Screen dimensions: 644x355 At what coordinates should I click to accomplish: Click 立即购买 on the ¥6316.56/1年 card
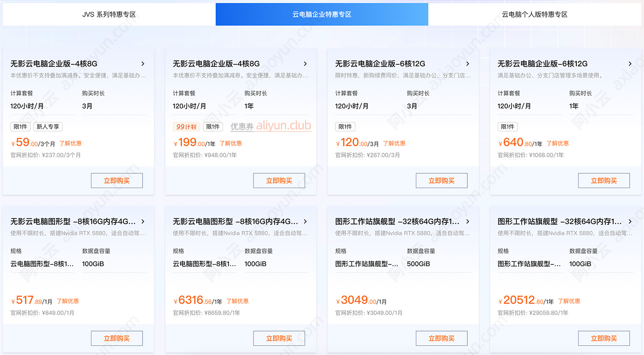point(279,338)
